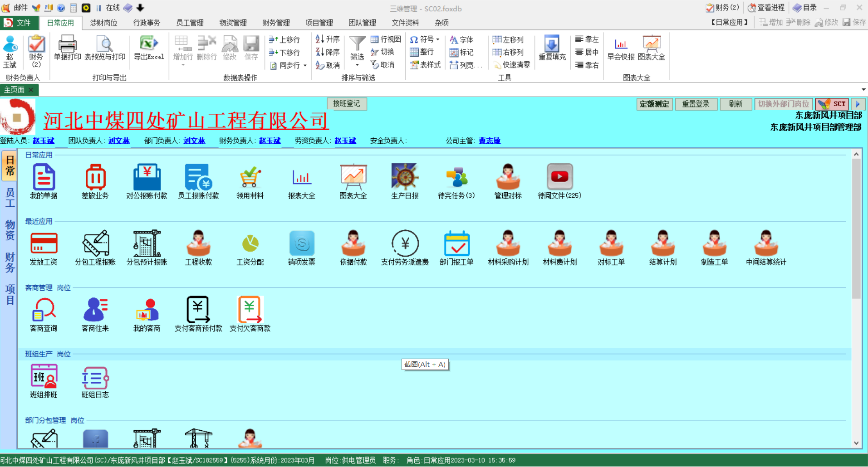Click company supervisor link 曹志锋
The image size is (868, 467).
489,141
